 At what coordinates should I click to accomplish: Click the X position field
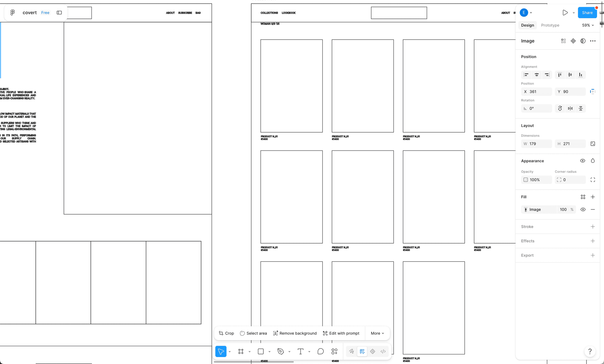pyautogui.click(x=536, y=92)
